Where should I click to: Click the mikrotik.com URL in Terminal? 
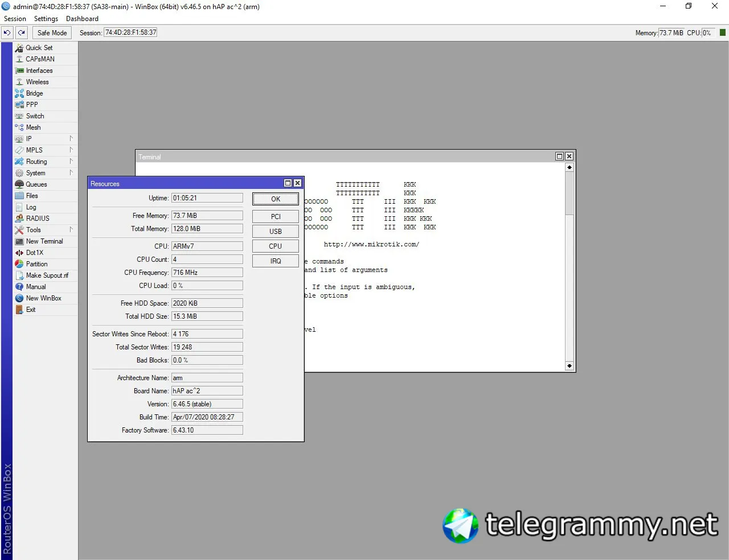coord(371,245)
